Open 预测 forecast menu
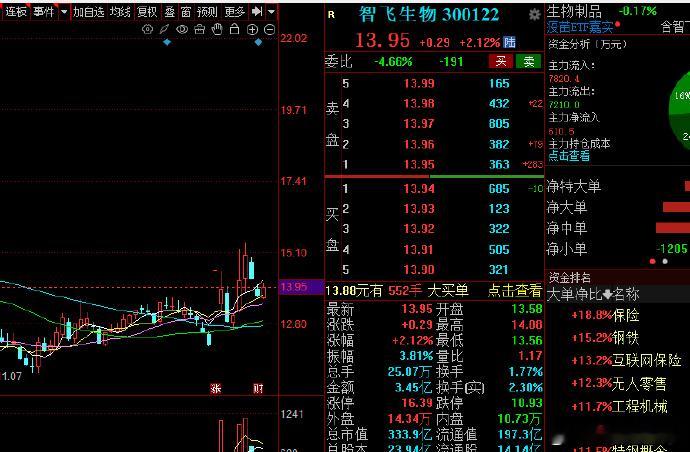 click(x=207, y=12)
